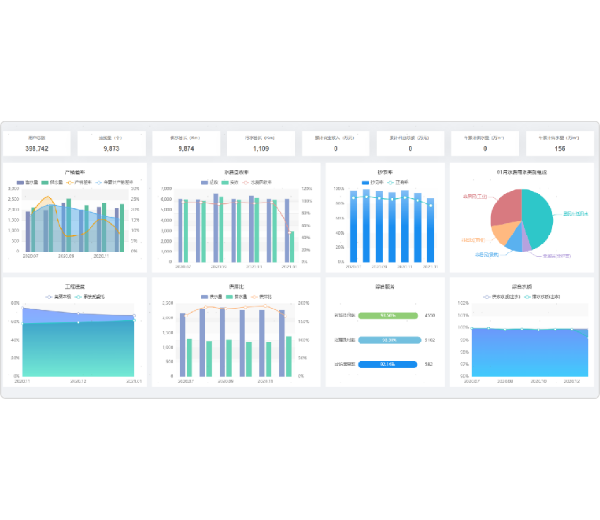Toggle the green bar legend in top-left chart

tap(45, 183)
